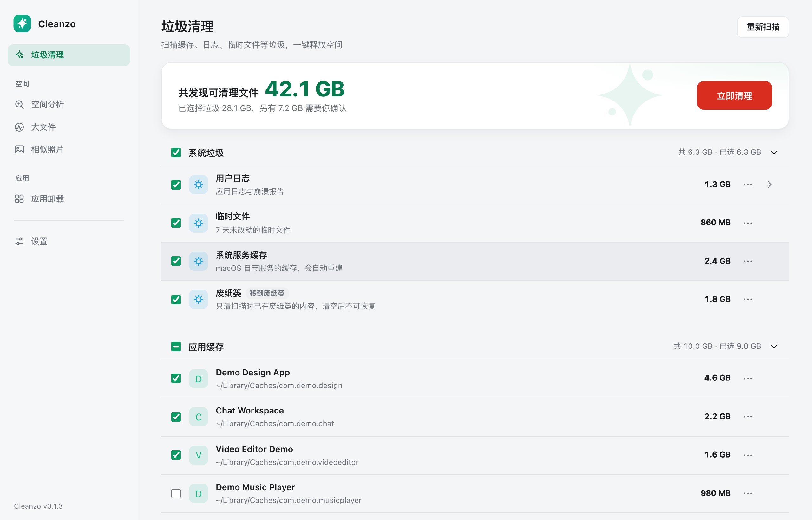Open more options for Demo Design App
Viewport: 812px width, 520px height.
point(748,379)
